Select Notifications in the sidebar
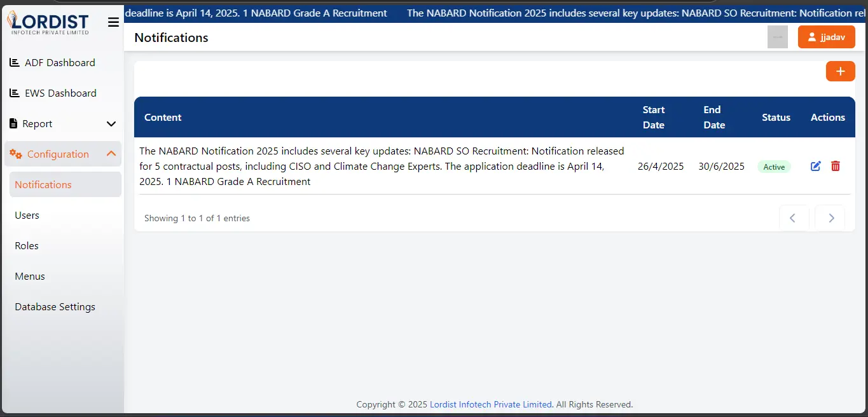 point(43,185)
